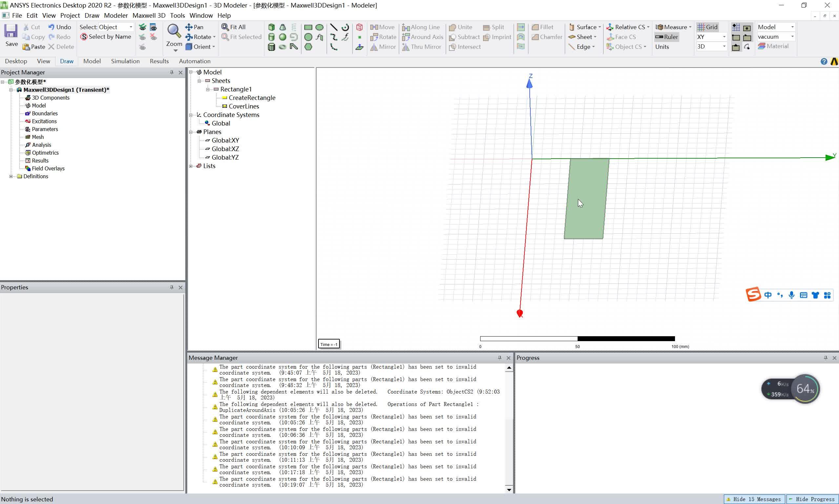
Task: Select the Draw Box tool
Action: click(271, 27)
